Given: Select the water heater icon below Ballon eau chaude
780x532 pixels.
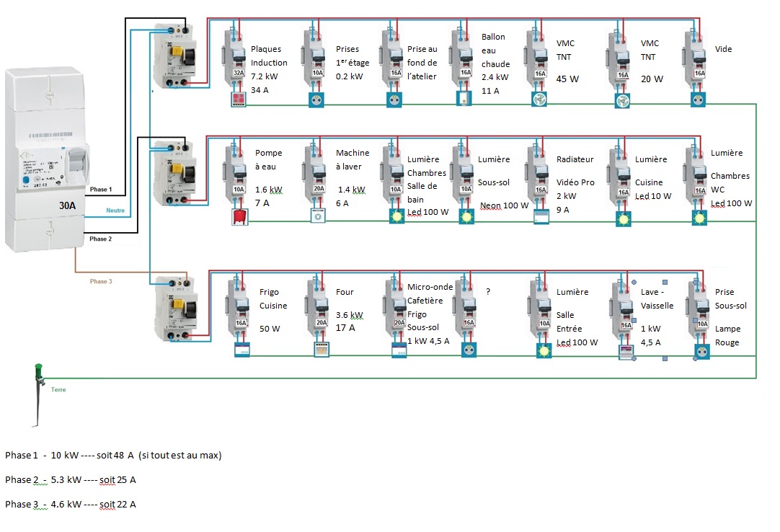Looking at the screenshot, I should click(464, 98).
